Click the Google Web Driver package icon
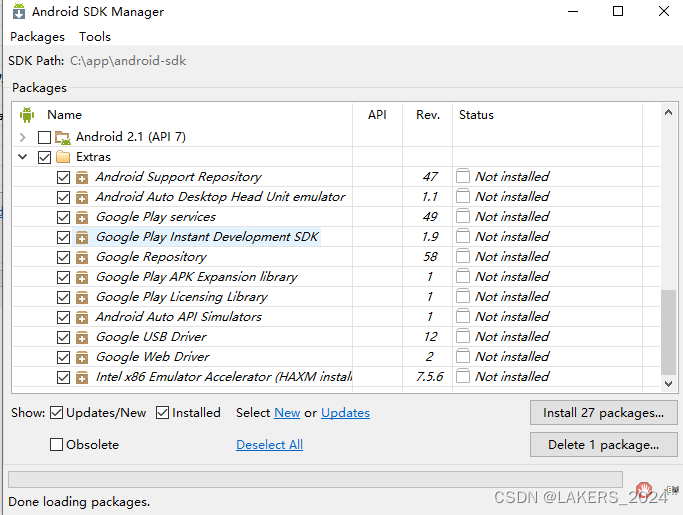The height and width of the screenshot is (515, 683). tap(82, 357)
